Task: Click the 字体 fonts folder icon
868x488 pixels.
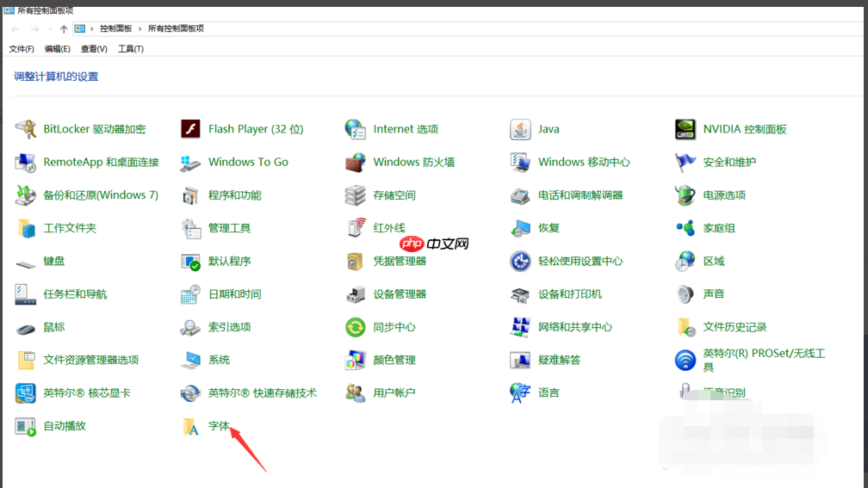Action: pyautogui.click(x=190, y=426)
